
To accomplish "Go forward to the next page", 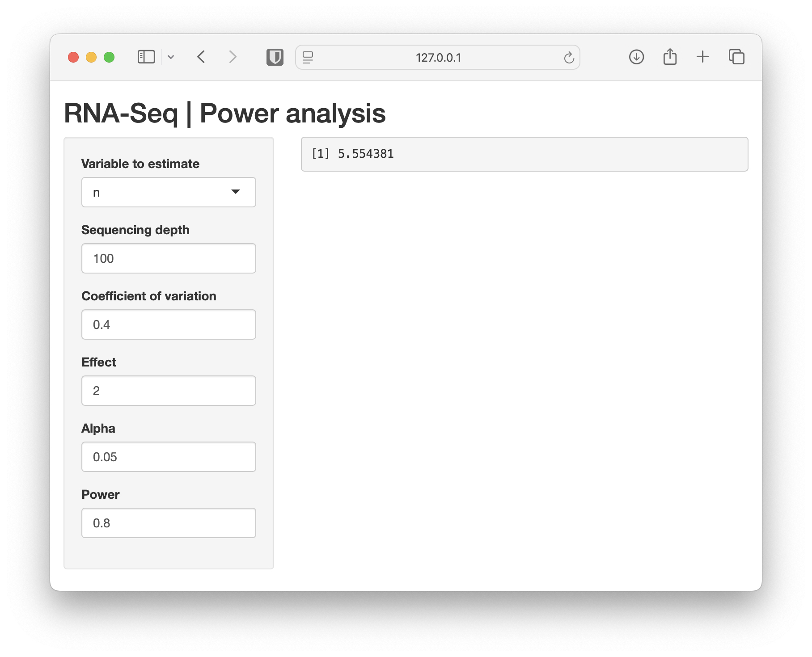I will tap(233, 57).
